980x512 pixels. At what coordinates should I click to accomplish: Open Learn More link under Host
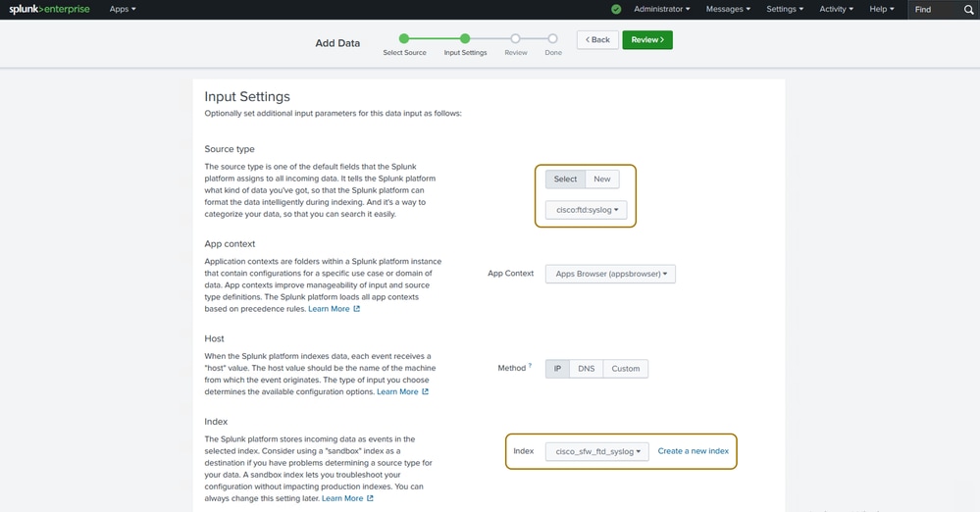[402, 392]
